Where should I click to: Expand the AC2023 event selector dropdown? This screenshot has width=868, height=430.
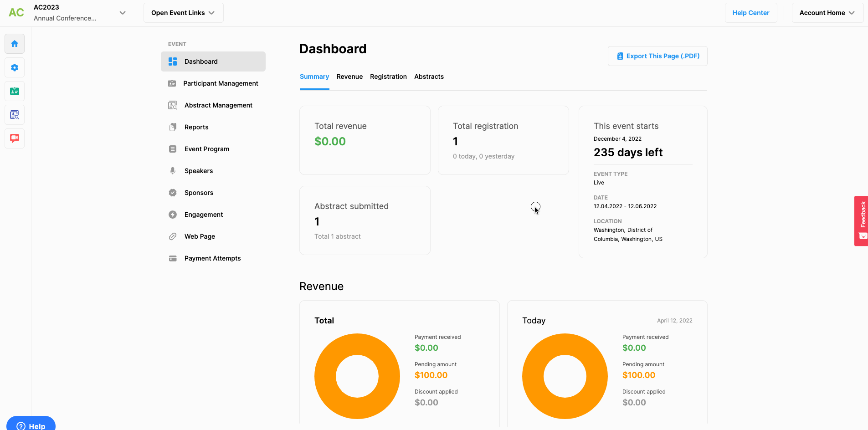(x=122, y=13)
